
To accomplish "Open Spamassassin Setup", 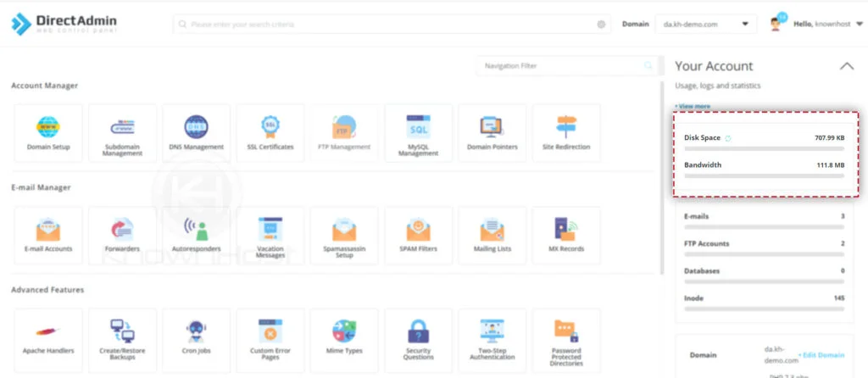I will 344,236.
